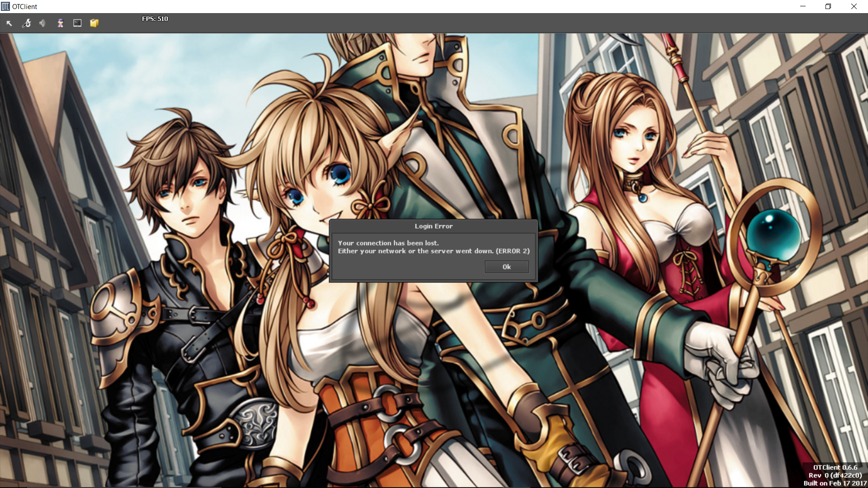This screenshot has height=488, width=868.
Task: Open the Module Manager yellow box icon
Action: 94,23
